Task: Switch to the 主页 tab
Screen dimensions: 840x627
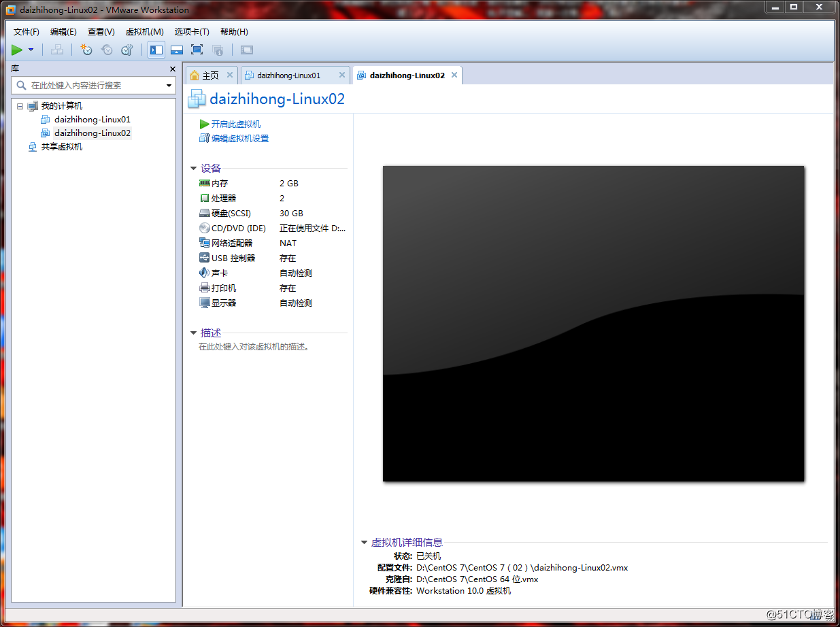Action: coord(211,75)
